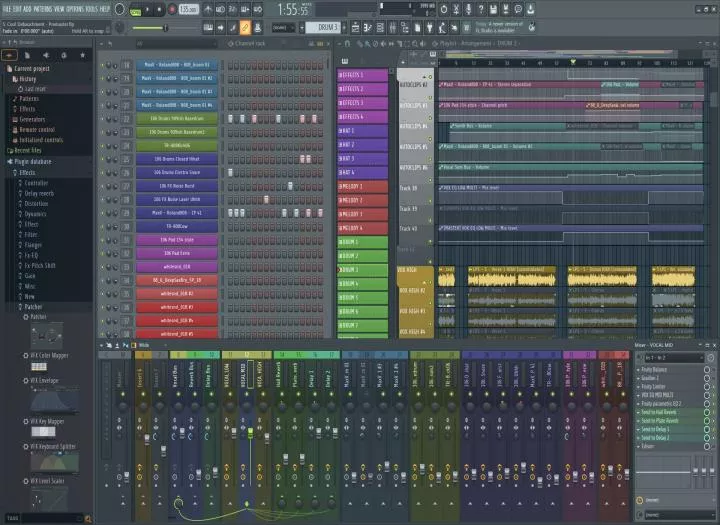
Task: Select DRUM 1 pattern in picker
Action: 362,242
